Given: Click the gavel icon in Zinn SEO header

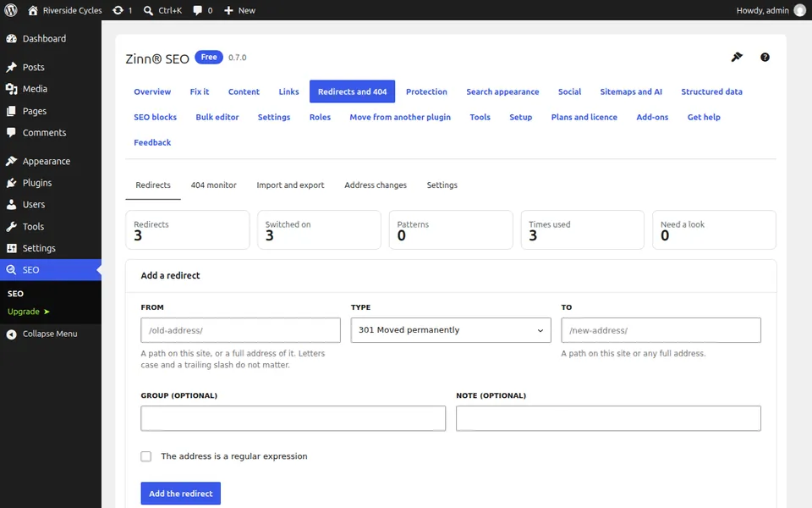Looking at the screenshot, I should click(737, 57).
